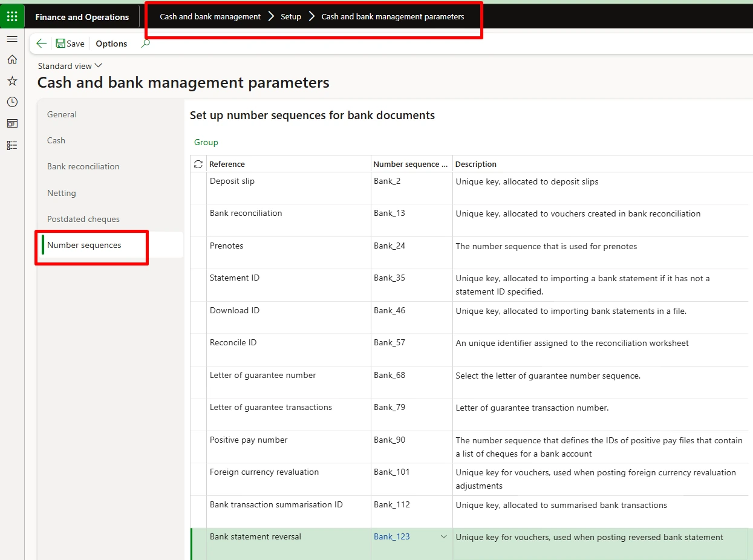This screenshot has width=753, height=560.
Task: Expand the Standard view dropdown
Action: tap(70, 66)
